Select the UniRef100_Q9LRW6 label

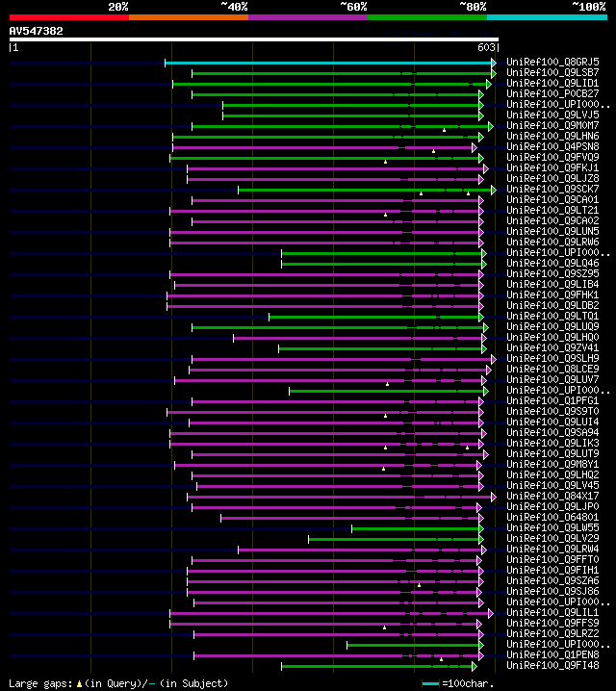pyautogui.click(x=552, y=242)
